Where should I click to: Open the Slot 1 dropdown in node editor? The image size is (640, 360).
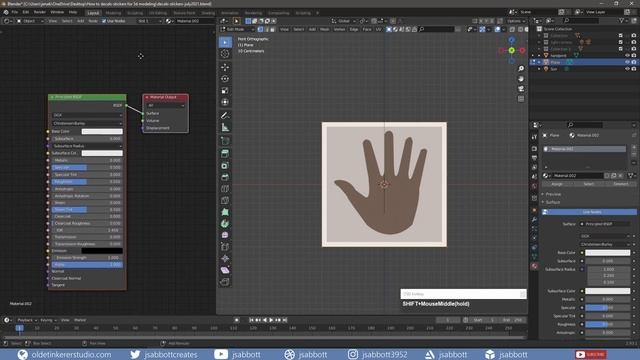149,21
